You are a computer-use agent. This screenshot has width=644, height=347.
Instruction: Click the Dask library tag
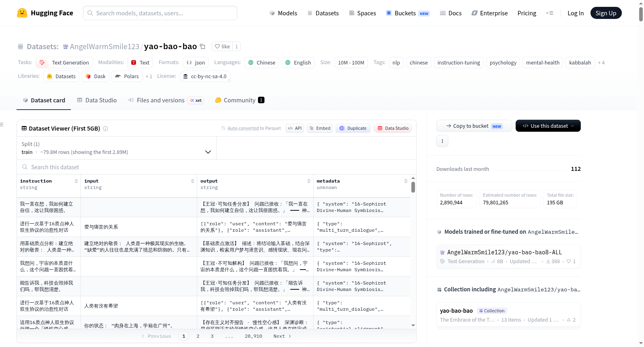pos(95,77)
